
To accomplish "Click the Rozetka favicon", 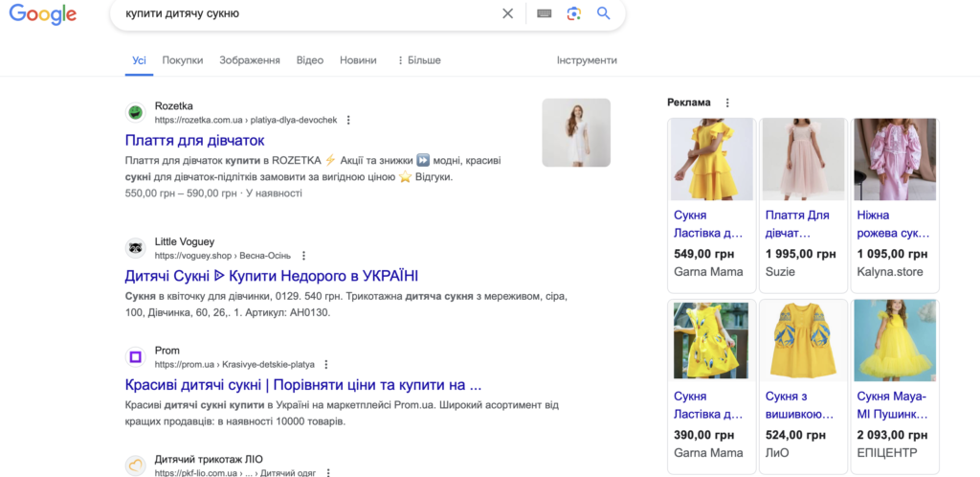I will pyautogui.click(x=135, y=112).
